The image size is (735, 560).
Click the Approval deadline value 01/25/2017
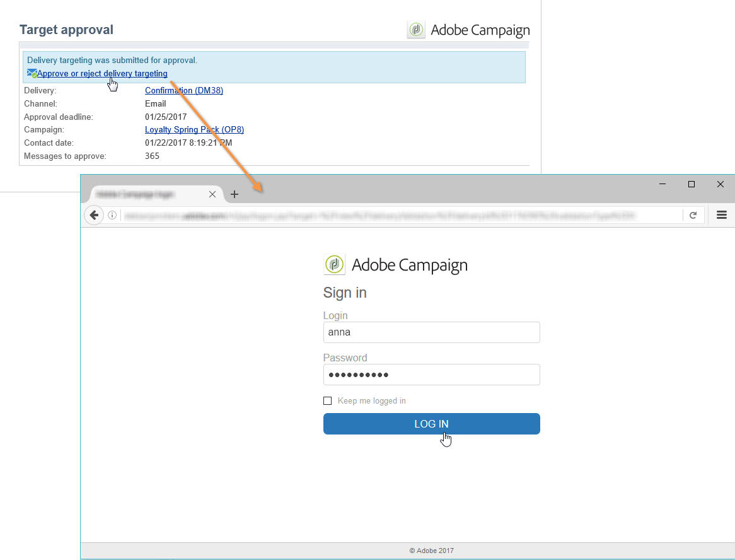165,117
